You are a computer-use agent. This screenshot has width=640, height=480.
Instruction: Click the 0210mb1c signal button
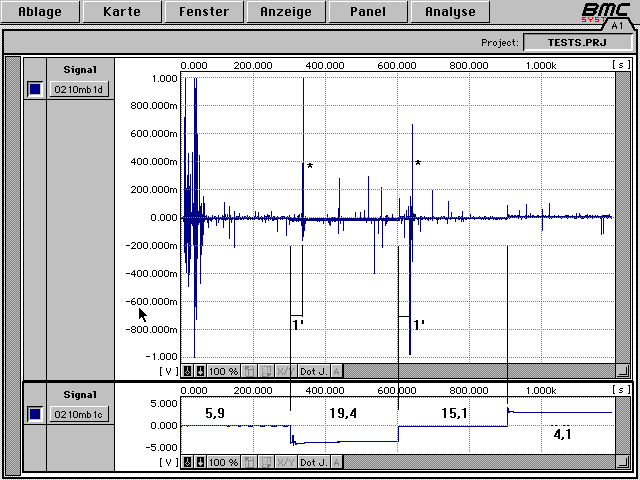(80, 414)
